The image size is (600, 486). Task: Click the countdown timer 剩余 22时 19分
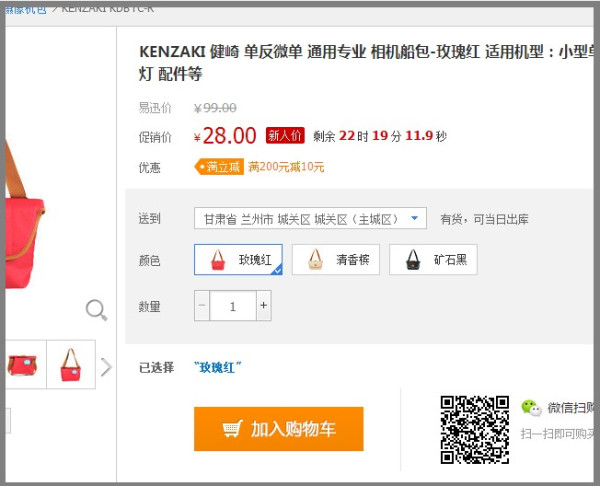380,136
